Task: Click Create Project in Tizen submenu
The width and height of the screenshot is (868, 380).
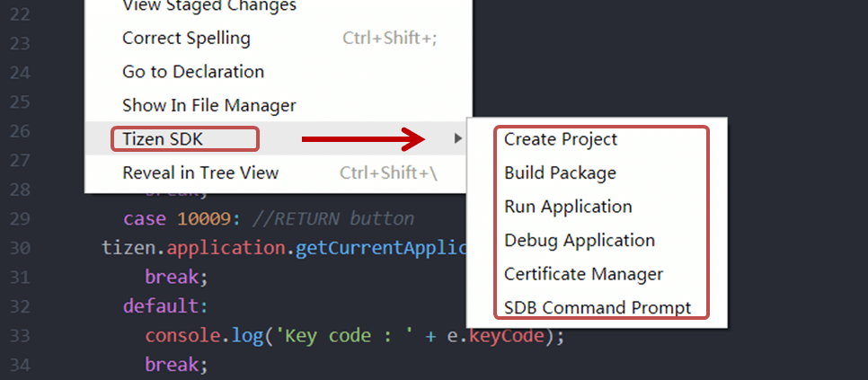Action: [561, 139]
